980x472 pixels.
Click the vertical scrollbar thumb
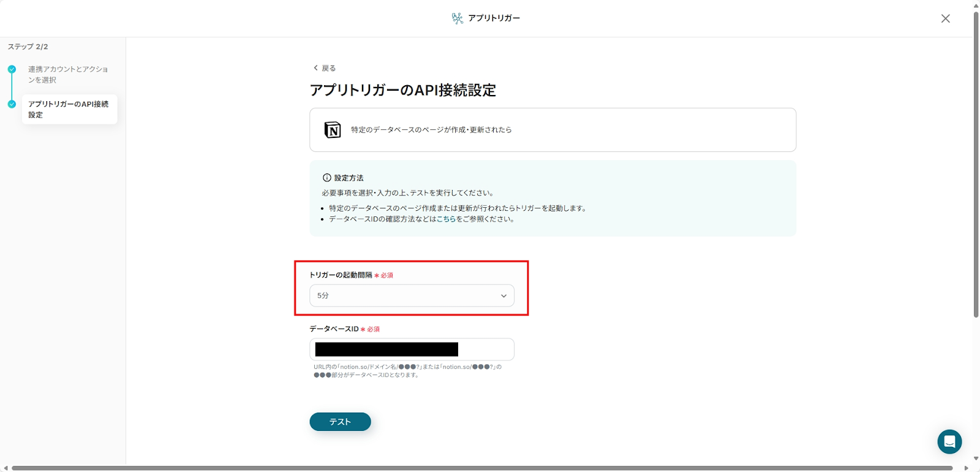coord(976,164)
